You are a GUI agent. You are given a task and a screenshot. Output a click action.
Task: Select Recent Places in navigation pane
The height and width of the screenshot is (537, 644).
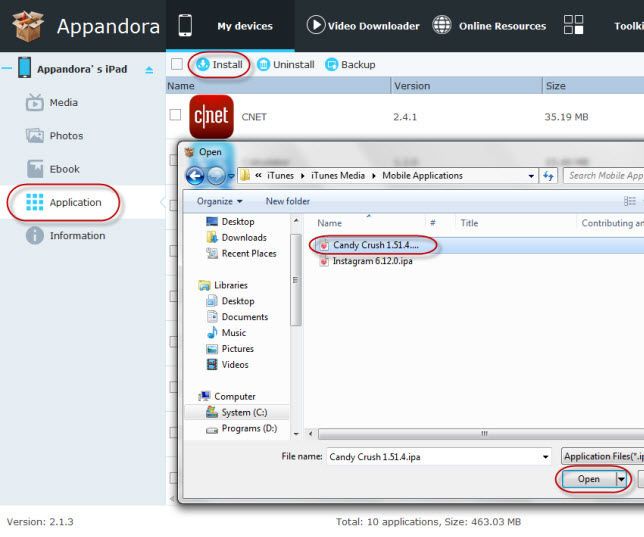[x=249, y=254]
